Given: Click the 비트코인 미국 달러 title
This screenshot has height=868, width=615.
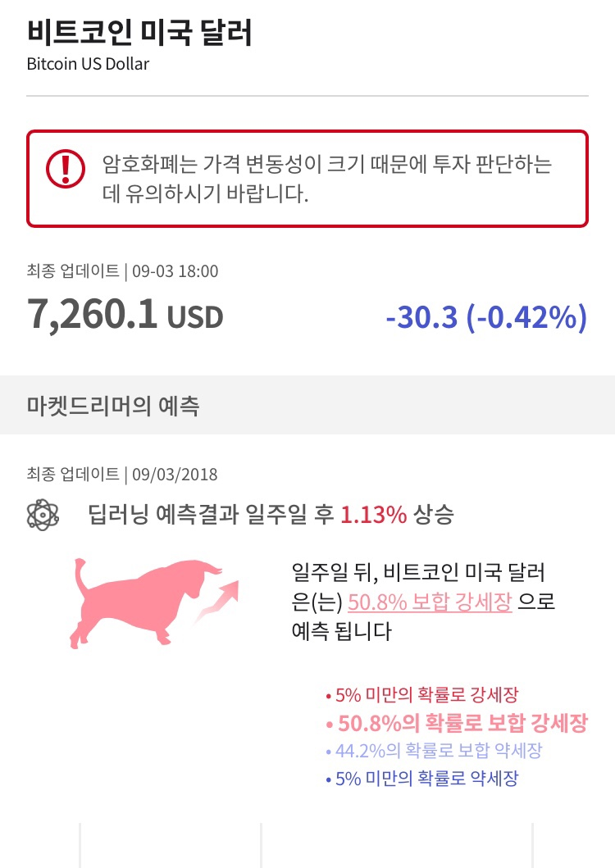Looking at the screenshot, I should 139,32.
